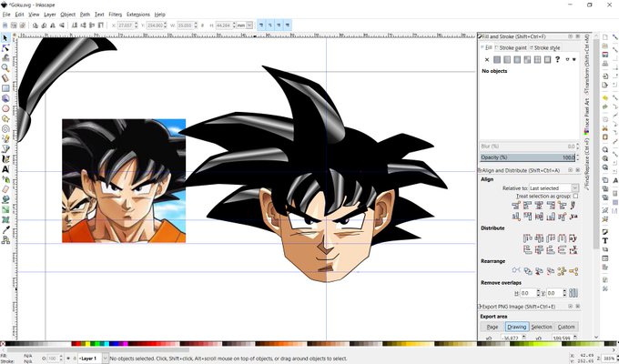Select the Bezier pen tool

pos(5,148)
